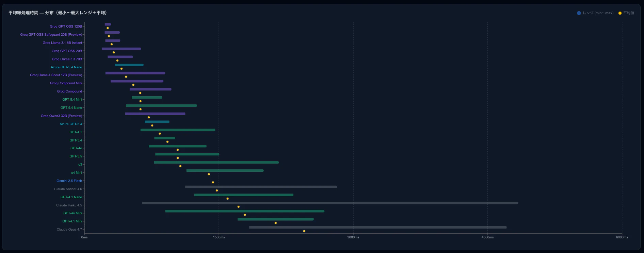
Task: Click the Claude Haiku 4.5 average dot
Action: click(x=239, y=207)
